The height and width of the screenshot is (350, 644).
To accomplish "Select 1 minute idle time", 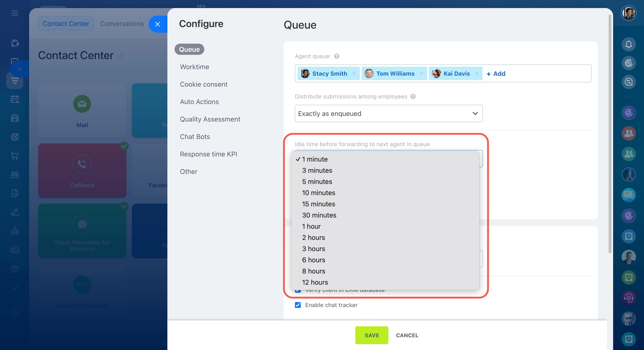I will pos(385,159).
